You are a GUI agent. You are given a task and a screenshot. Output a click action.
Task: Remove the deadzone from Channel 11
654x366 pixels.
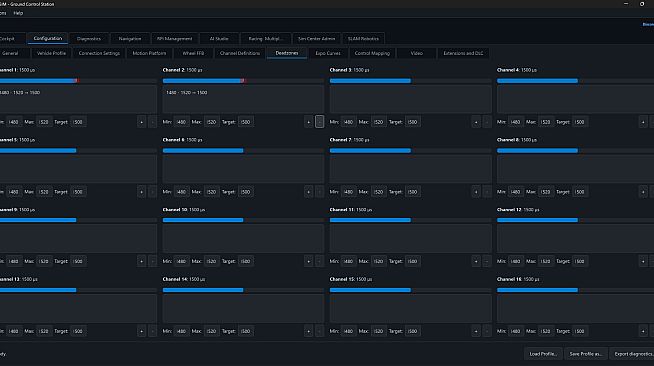point(487,261)
